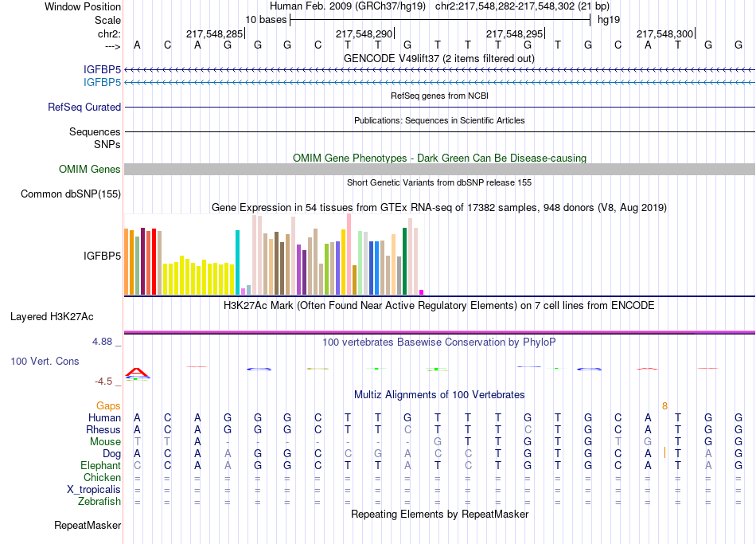Click the Zebrafish species alignment label
756x544 pixels.
[99, 501]
